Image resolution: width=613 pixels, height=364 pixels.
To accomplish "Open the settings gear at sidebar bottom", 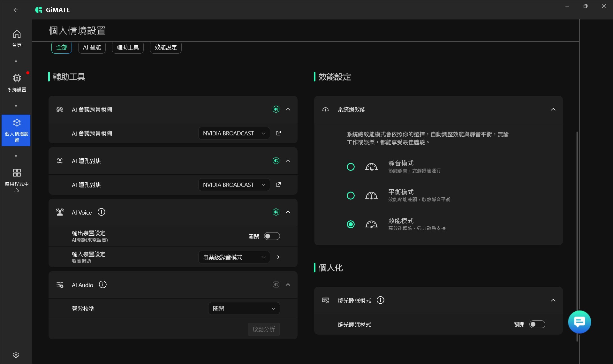I will tap(16, 355).
